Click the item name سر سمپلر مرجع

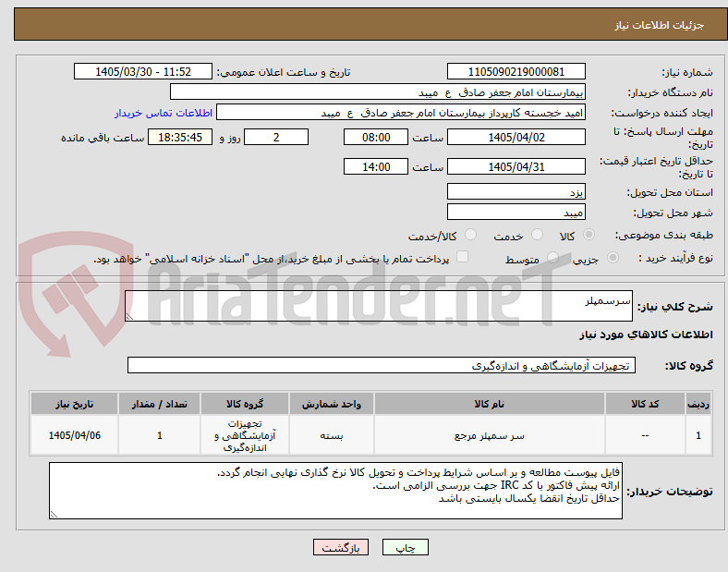pos(490,435)
